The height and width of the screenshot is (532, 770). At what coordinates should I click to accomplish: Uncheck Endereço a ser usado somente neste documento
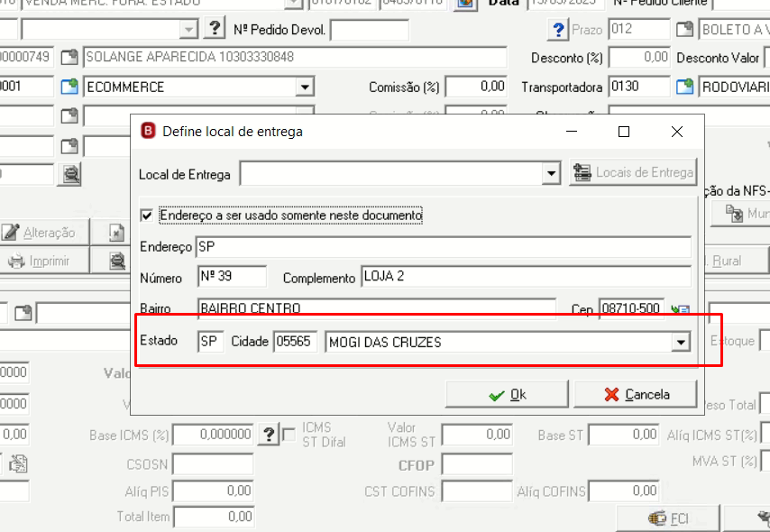(146, 216)
